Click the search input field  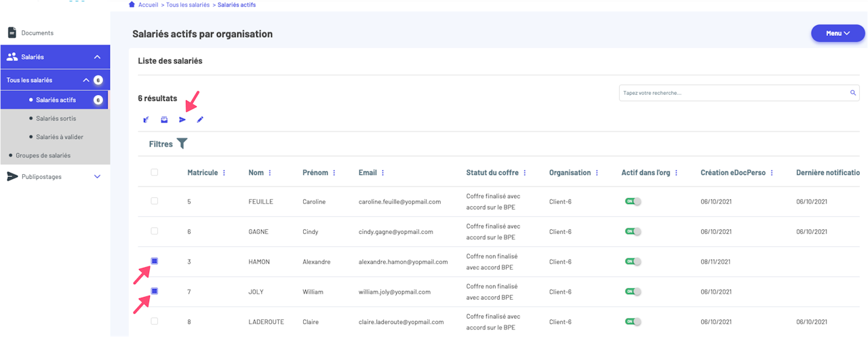(x=732, y=93)
